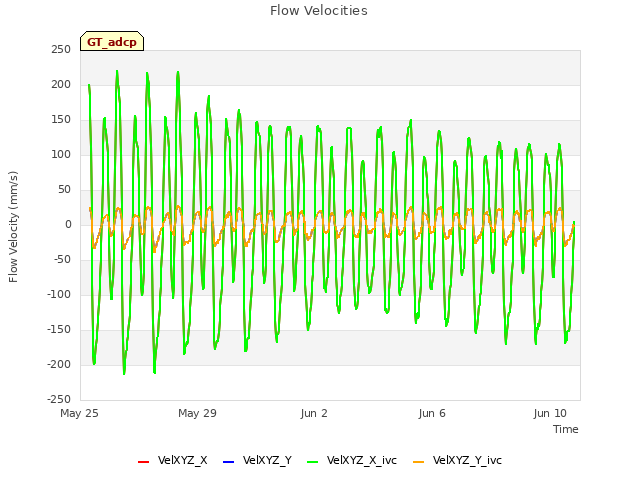Click the GT_adcp annotation label
The width and height of the screenshot is (640, 480).
pos(112,42)
